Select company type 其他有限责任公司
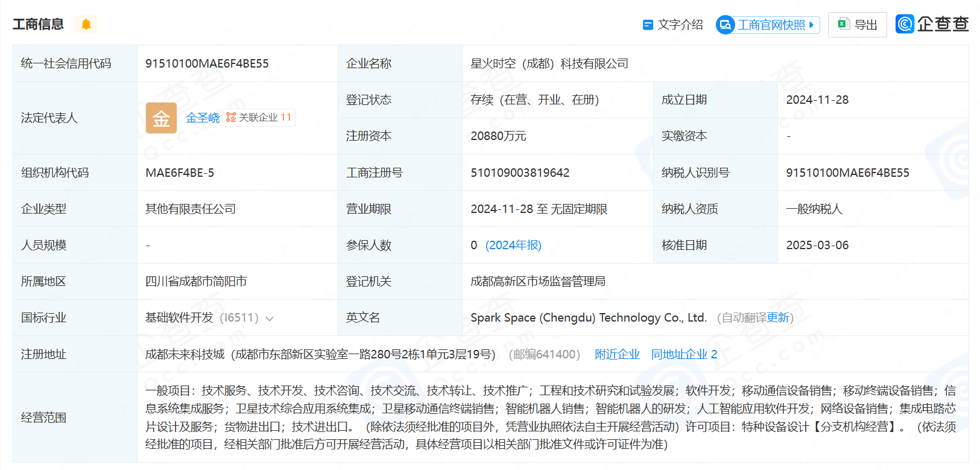 191,209
